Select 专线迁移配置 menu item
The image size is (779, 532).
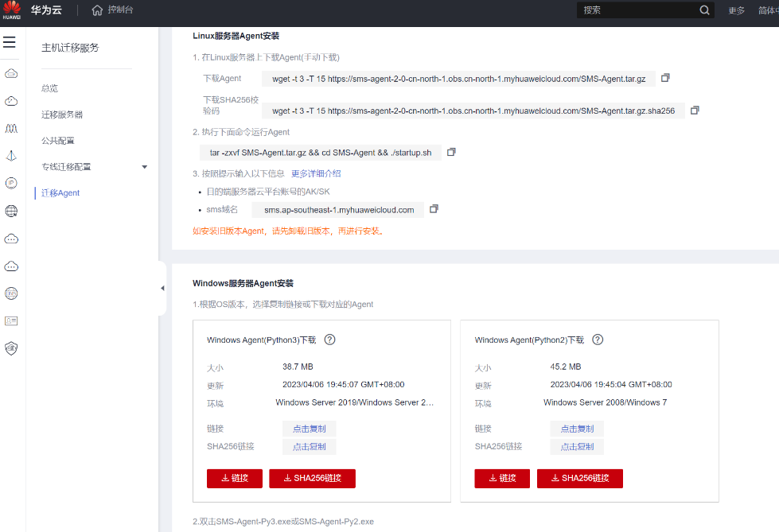tap(66, 167)
